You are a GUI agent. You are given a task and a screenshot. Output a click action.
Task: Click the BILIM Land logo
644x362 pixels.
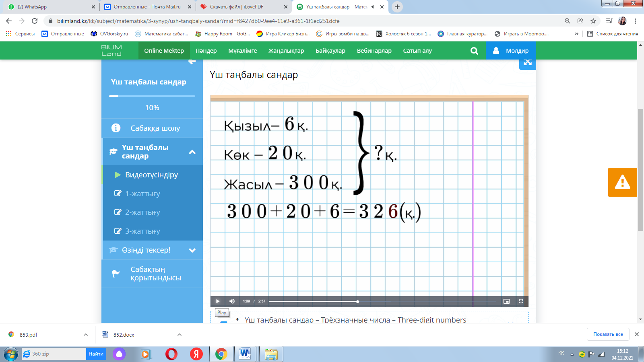111,51
